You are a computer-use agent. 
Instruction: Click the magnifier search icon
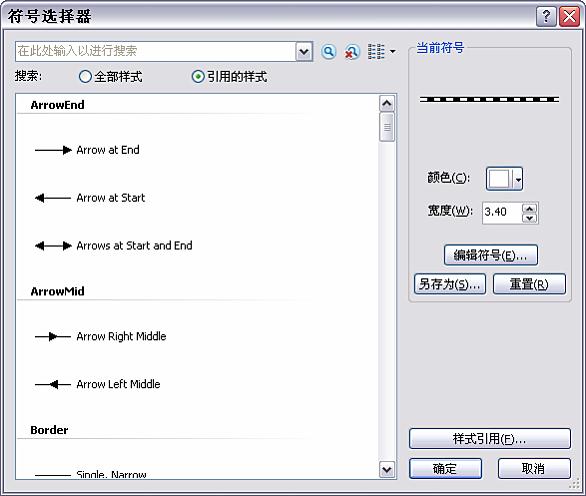pyautogui.click(x=329, y=52)
